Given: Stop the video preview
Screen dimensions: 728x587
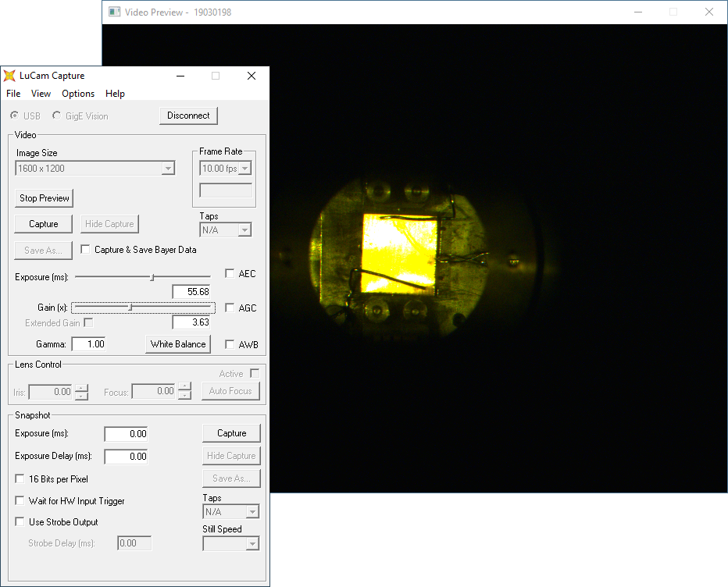Looking at the screenshot, I should [44, 198].
